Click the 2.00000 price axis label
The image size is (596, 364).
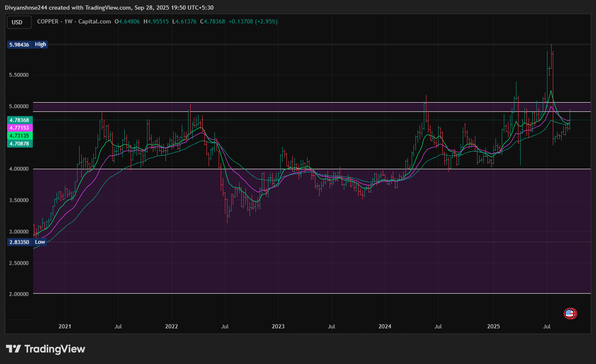[19, 294]
